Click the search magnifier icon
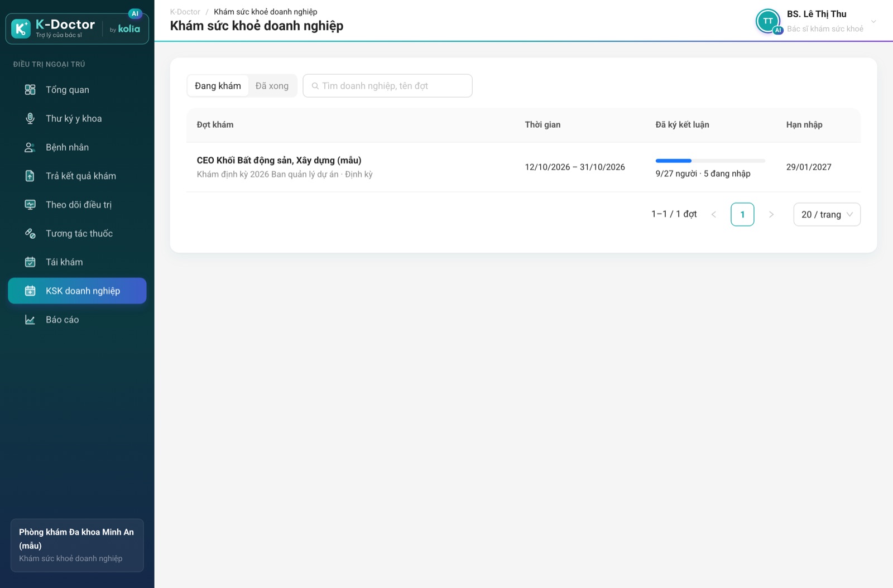The height and width of the screenshot is (588, 893). coord(315,86)
